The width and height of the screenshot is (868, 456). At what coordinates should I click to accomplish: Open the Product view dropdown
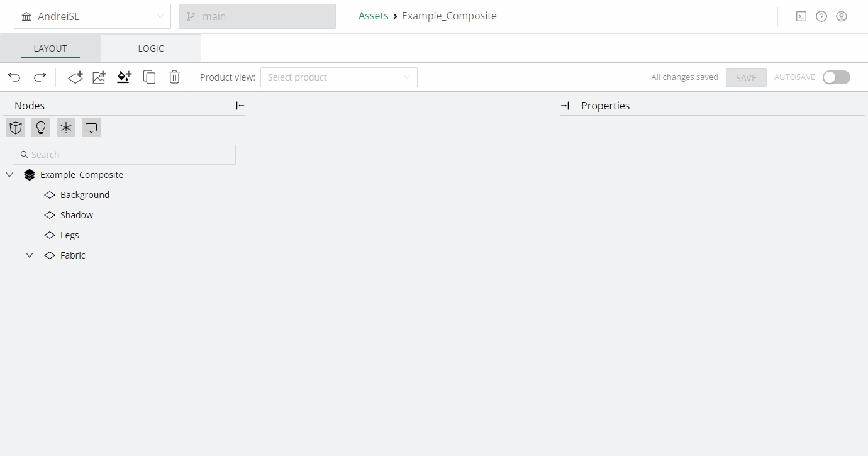point(338,77)
